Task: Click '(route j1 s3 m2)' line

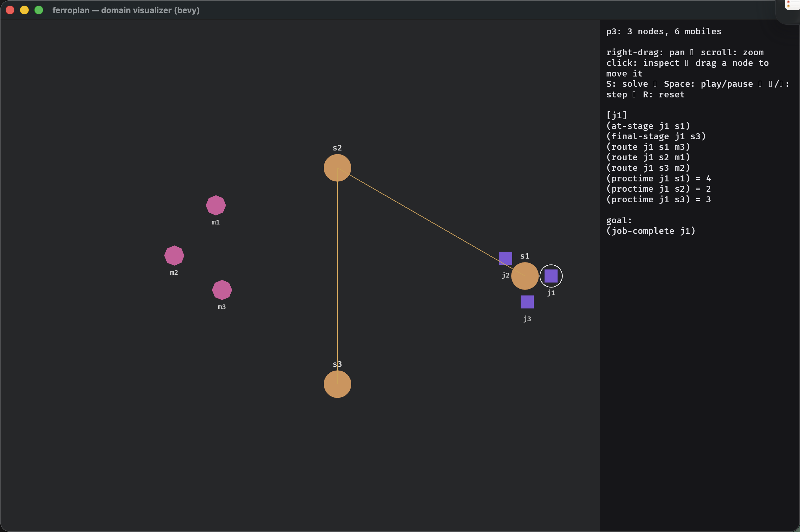Action: coord(648,168)
